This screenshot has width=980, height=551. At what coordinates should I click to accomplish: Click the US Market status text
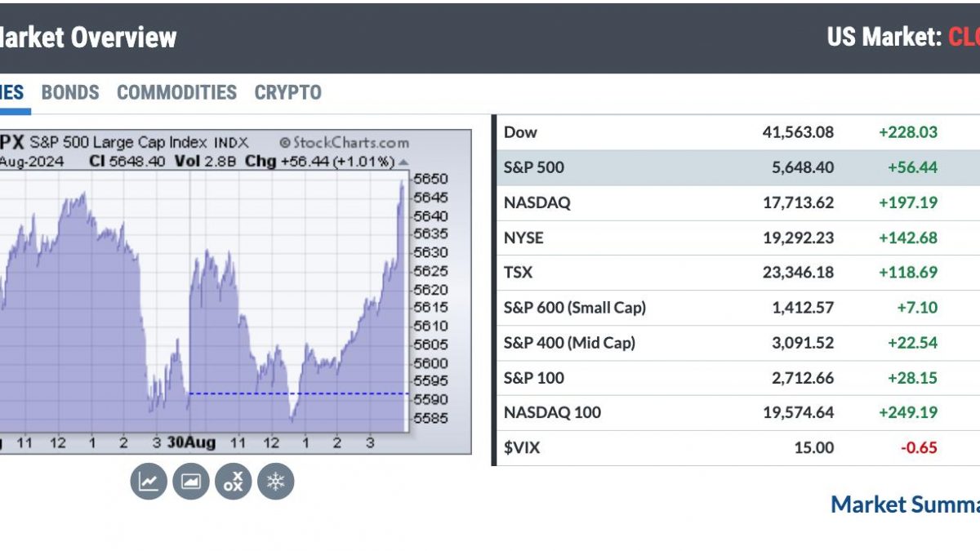(903, 37)
